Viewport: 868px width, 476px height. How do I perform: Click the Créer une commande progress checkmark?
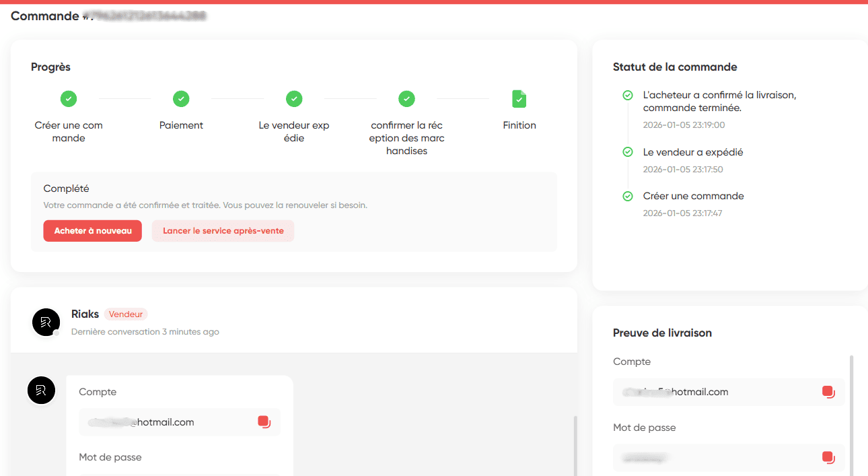pyautogui.click(x=69, y=99)
